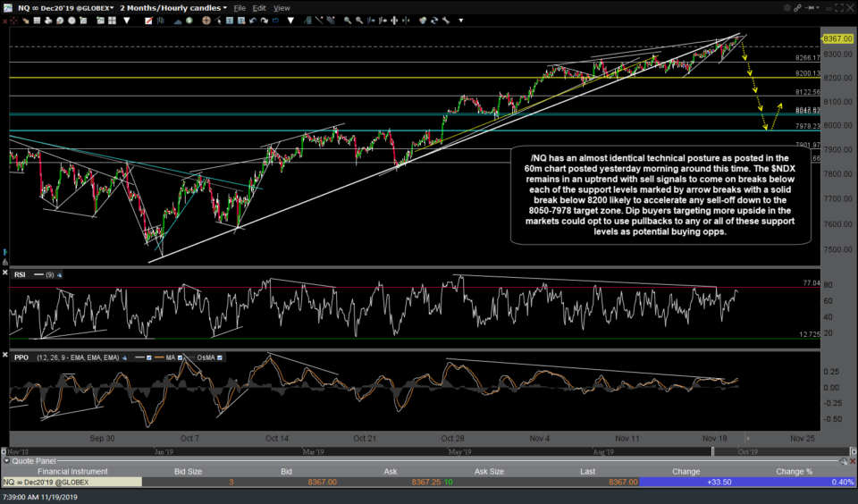Click the green dollar circle icon
Viewport: 858px width, 504px height.
click(189, 21)
